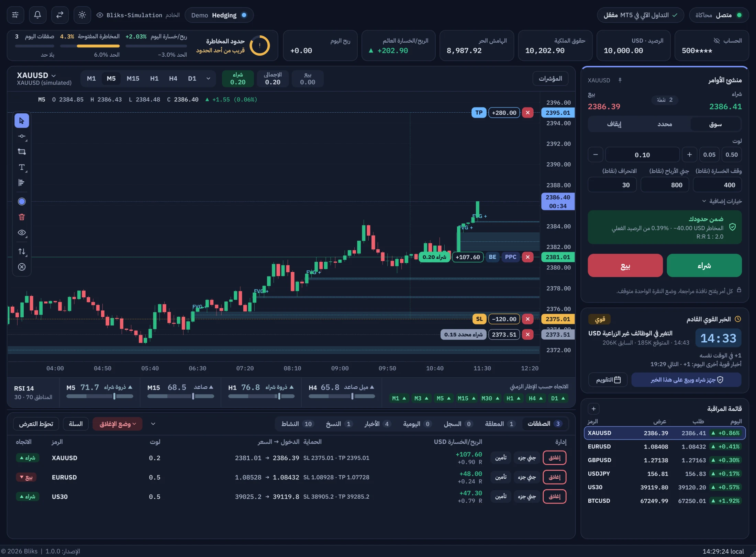Expand more timeframes after D1

208,79
